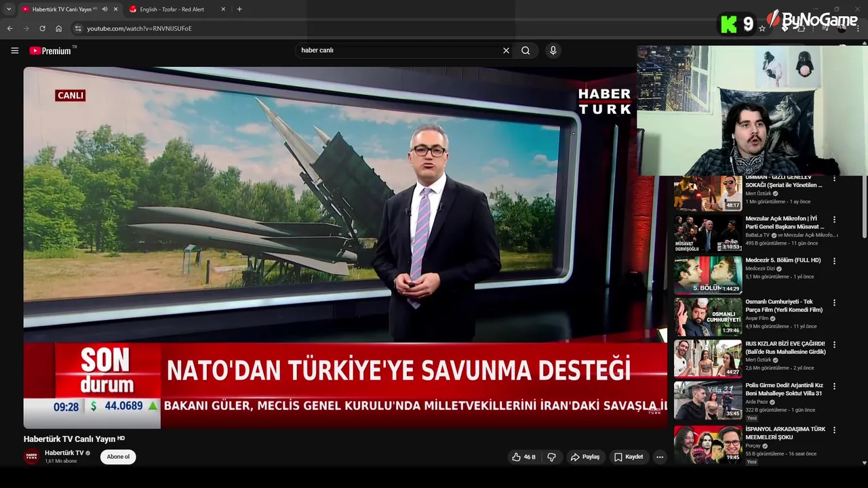Viewport: 868px width, 488px height.
Task: Dislike the video with thumbs-down
Action: 551,457
